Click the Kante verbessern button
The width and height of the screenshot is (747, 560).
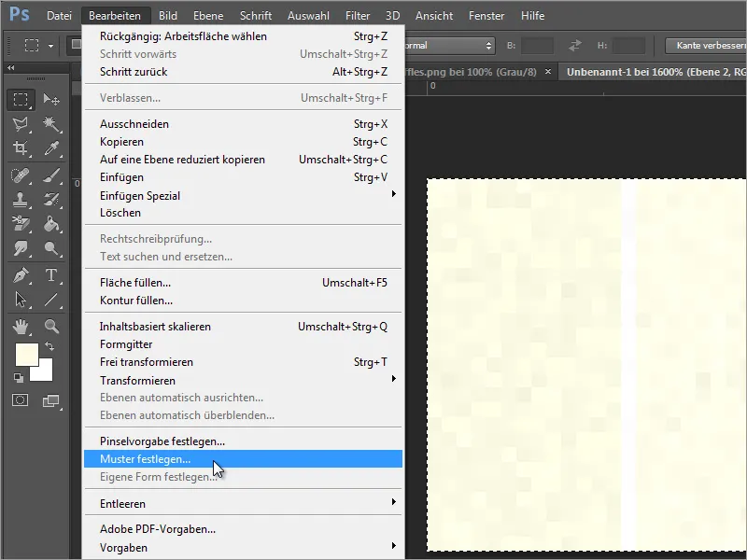[x=707, y=45]
